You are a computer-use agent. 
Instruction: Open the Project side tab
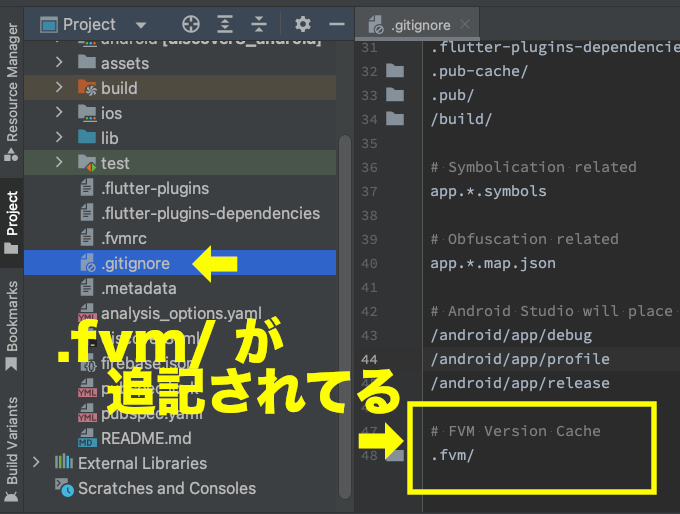(x=12, y=223)
